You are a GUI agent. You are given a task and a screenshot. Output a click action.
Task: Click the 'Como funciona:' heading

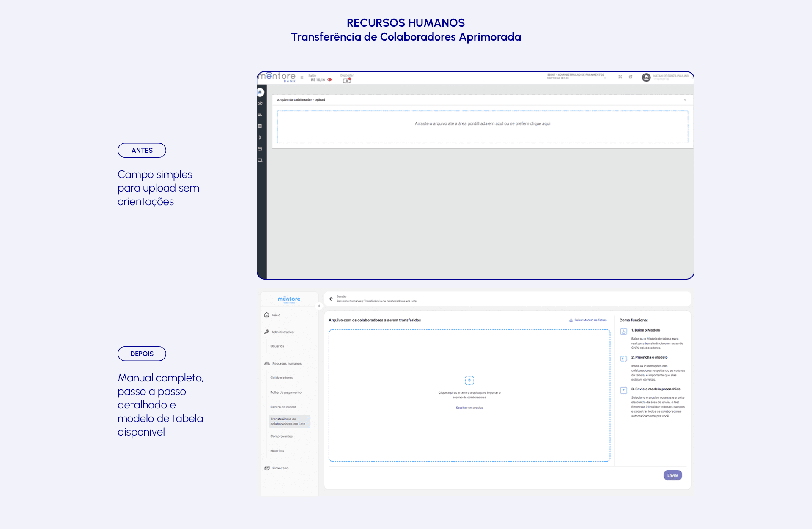tap(634, 320)
